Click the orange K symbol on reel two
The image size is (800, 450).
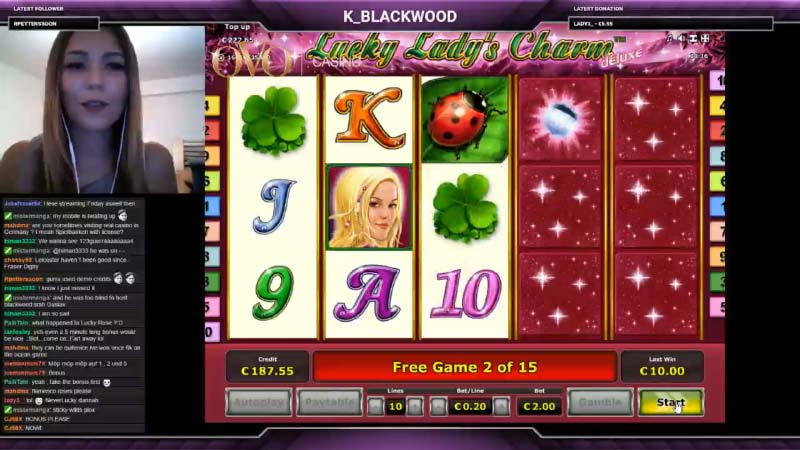369,118
